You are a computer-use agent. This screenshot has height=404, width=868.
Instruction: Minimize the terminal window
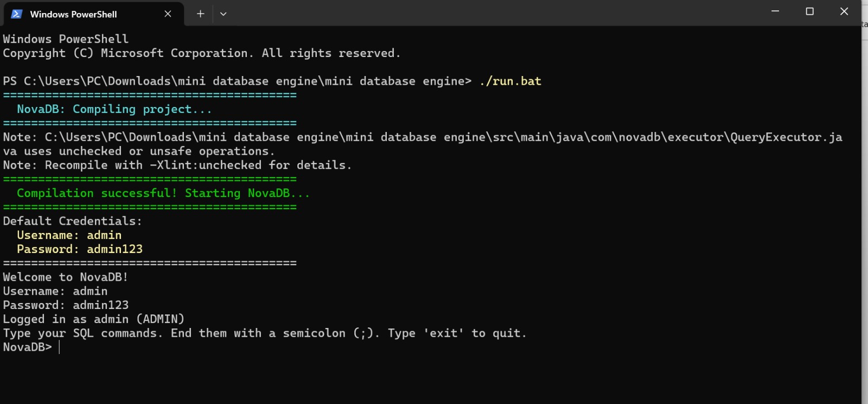(775, 11)
